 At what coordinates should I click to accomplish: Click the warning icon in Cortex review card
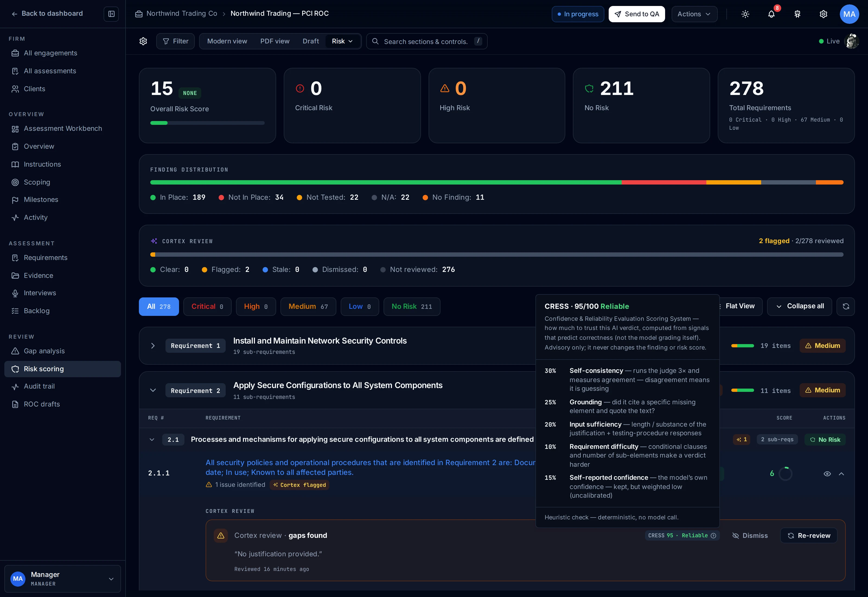click(221, 536)
